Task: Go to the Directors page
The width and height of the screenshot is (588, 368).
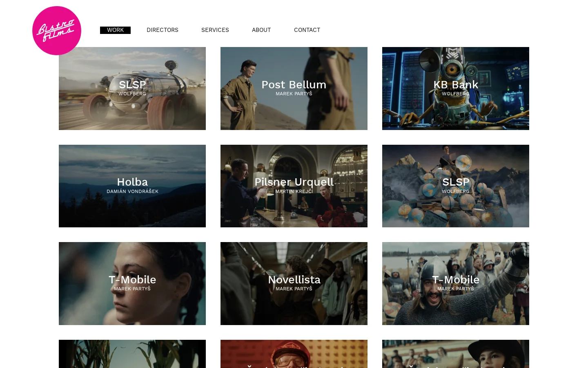Action: [x=163, y=30]
